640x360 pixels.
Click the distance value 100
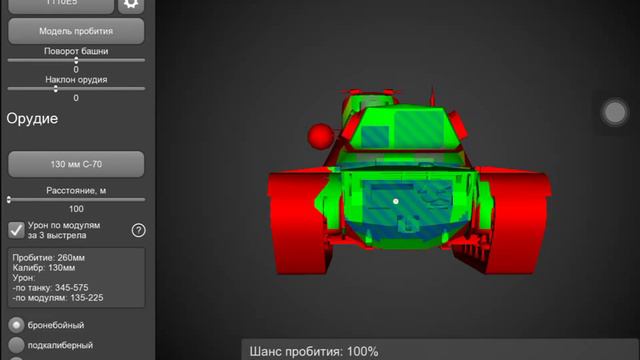76,209
